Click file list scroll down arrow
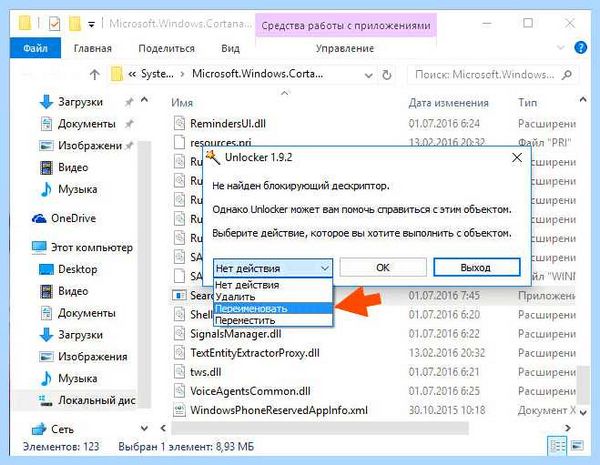The image size is (600, 465). [583, 413]
